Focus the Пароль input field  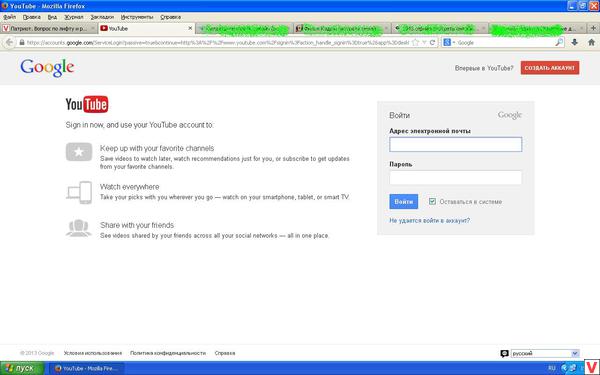tap(455, 178)
